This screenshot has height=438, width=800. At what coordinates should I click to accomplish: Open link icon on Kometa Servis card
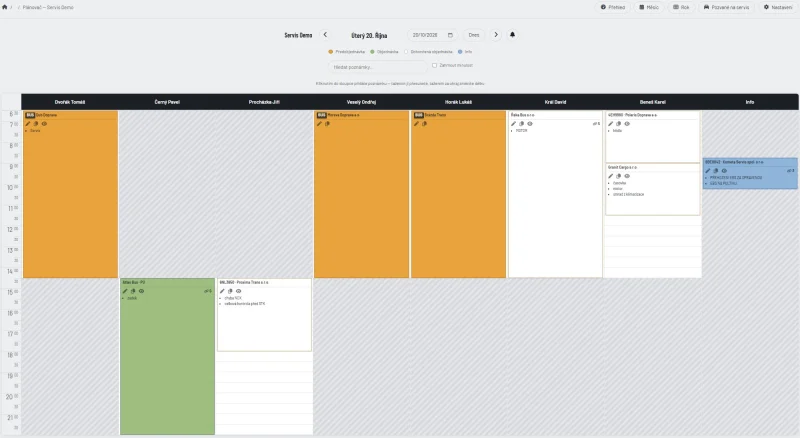click(790, 171)
